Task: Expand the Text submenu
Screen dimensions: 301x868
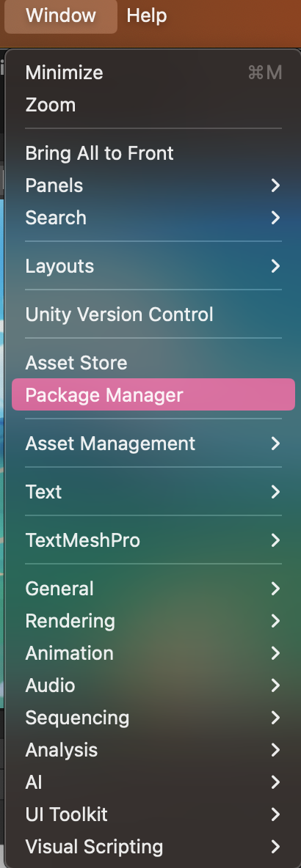Action: (x=153, y=492)
